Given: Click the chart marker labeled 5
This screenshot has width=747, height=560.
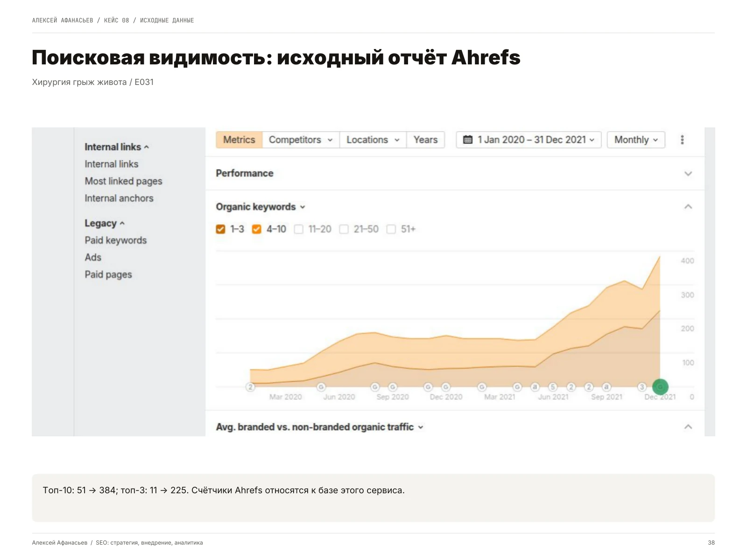Looking at the screenshot, I should (x=553, y=387).
